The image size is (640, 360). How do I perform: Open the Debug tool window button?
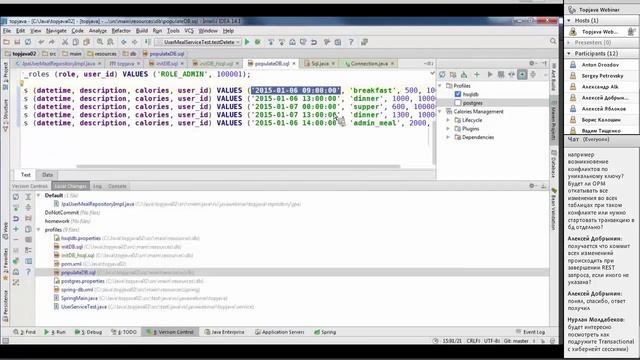pos(89,332)
